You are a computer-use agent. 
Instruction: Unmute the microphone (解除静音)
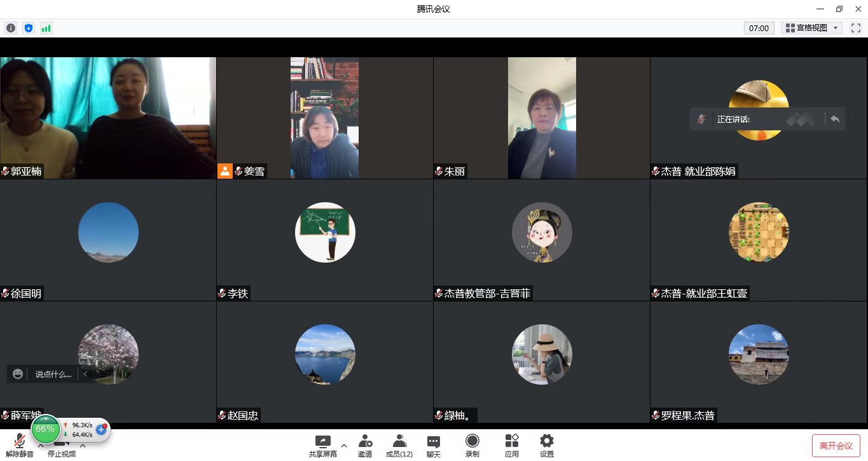pos(19,445)
